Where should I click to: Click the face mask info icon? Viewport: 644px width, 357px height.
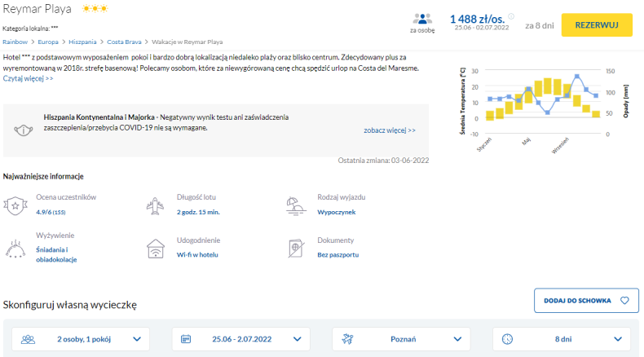click(x=24, y=130)
